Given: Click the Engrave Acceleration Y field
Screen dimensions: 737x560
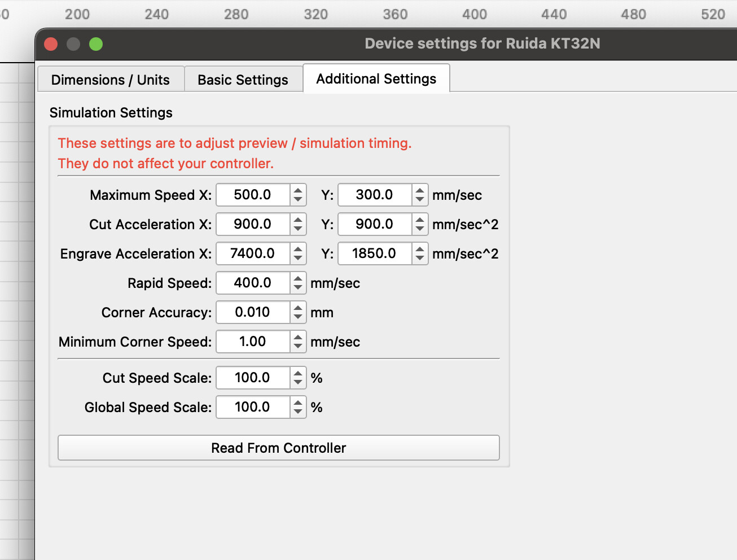Looking at the screenshot, I should click(x=375, y=253).
